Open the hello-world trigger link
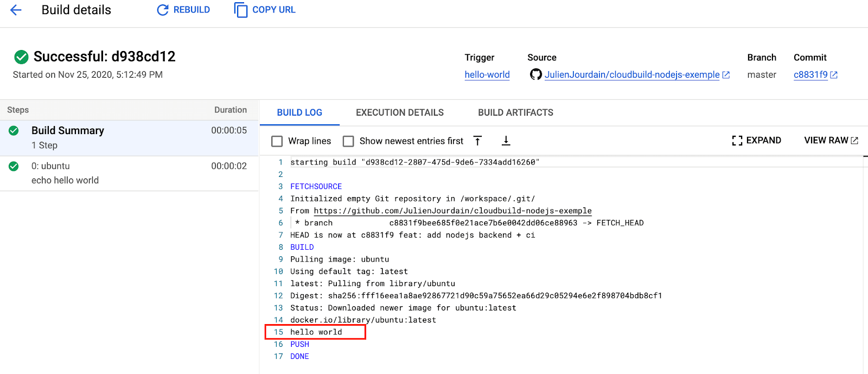 487,75
